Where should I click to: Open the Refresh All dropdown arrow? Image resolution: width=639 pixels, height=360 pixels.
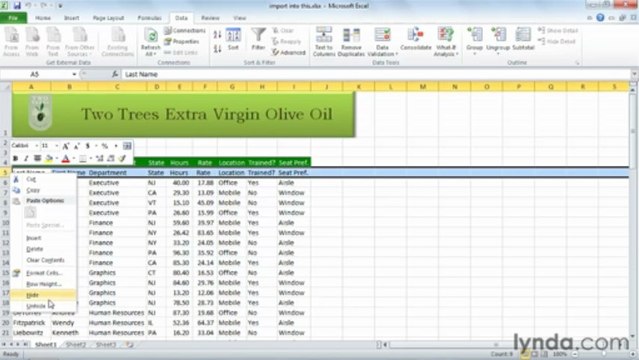tap(155, 54)
